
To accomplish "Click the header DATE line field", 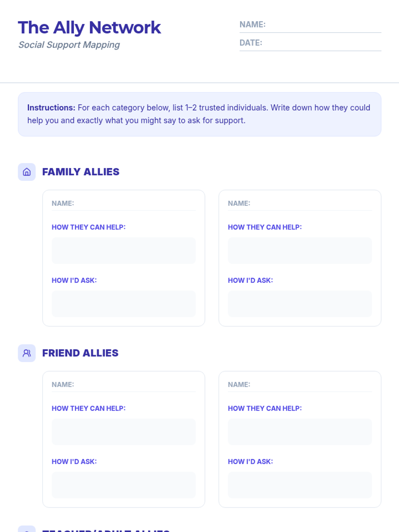I will click(x=310, y=43).
